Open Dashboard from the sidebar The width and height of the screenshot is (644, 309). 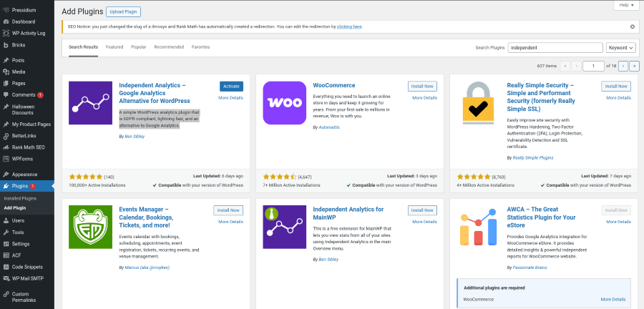pos(23,21)
